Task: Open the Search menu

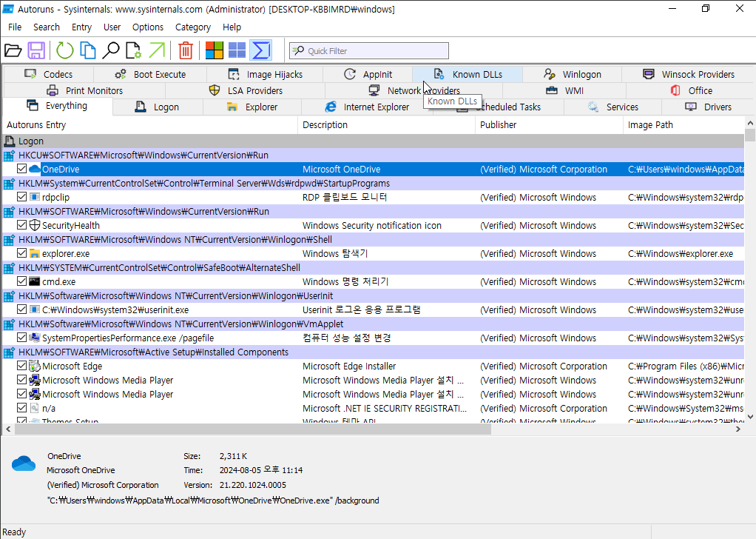Action: [47, 27]
